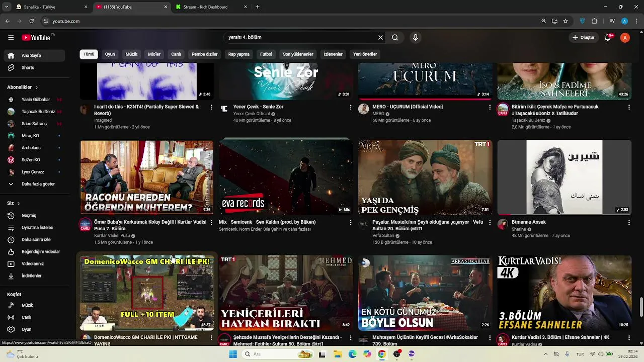This screenshot has width=644, height=362.
Task: Go to Ana Sayfa in the sidebar
Action: coord(34,55)
